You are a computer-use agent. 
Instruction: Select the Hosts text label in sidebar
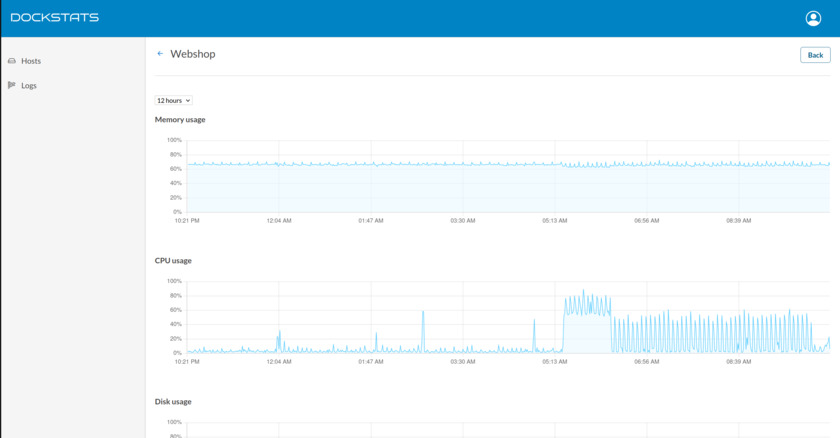(31, 61)
